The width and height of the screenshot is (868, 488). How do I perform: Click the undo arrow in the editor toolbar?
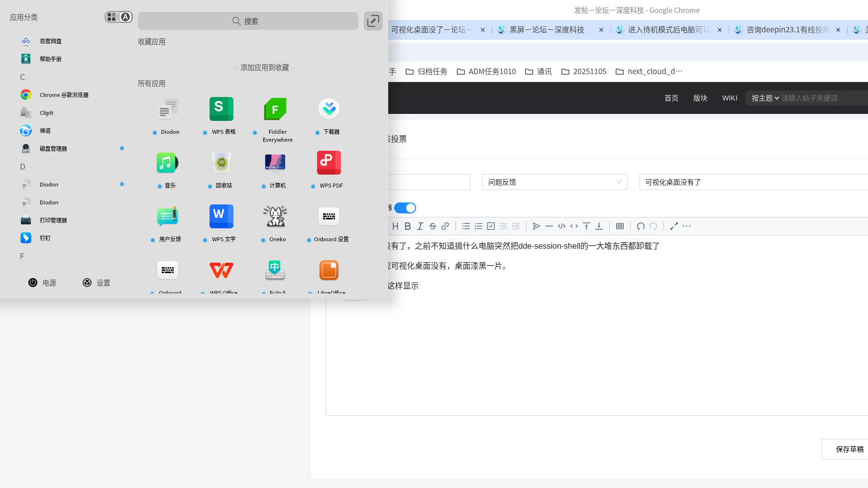click(x=641, y=226)
